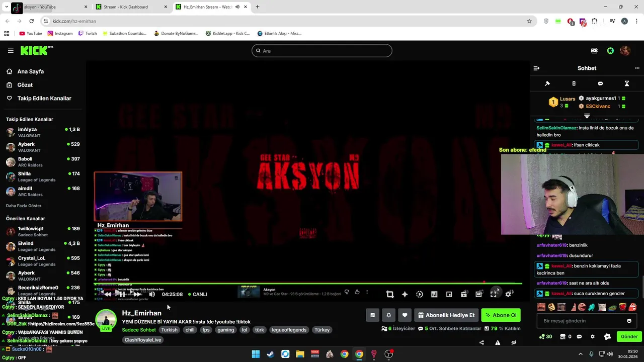Open video player settings gear
The width and height of the screenshot is (644, 362).
(509, 294)
